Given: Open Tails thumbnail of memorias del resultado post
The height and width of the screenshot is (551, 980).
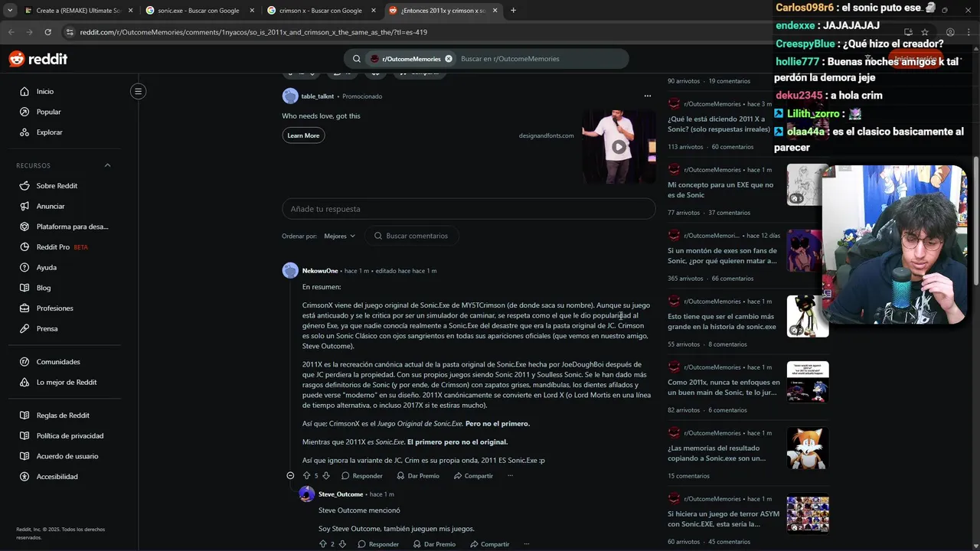Looking at the screenshot, I should 808,448.
